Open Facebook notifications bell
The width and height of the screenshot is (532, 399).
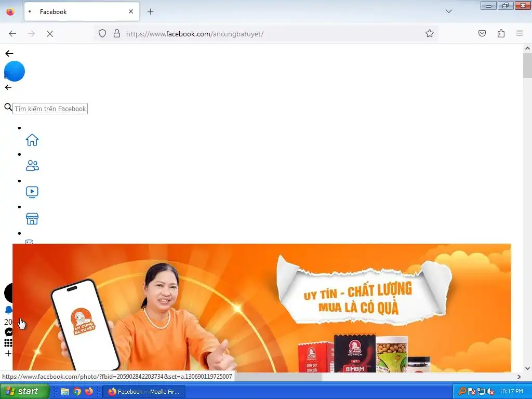pyautogui.click(x=8, y=310)
